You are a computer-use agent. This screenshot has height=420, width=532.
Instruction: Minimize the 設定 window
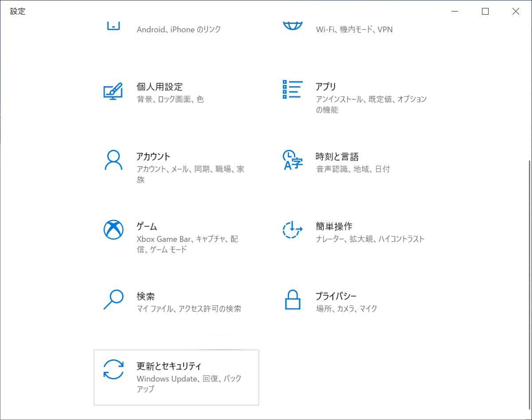tap(455, 12)
